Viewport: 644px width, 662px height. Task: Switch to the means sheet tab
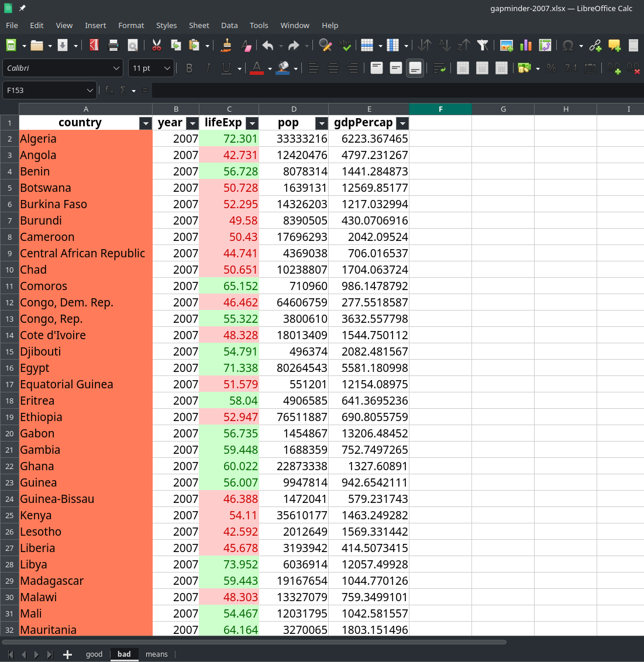pos(156,654)
